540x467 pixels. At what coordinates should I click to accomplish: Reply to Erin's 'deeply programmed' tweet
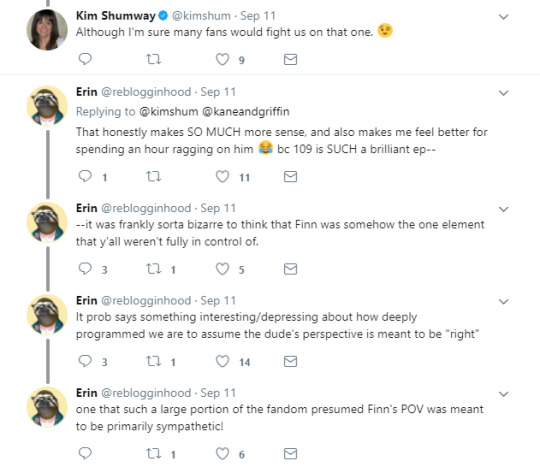click(85, 361)
